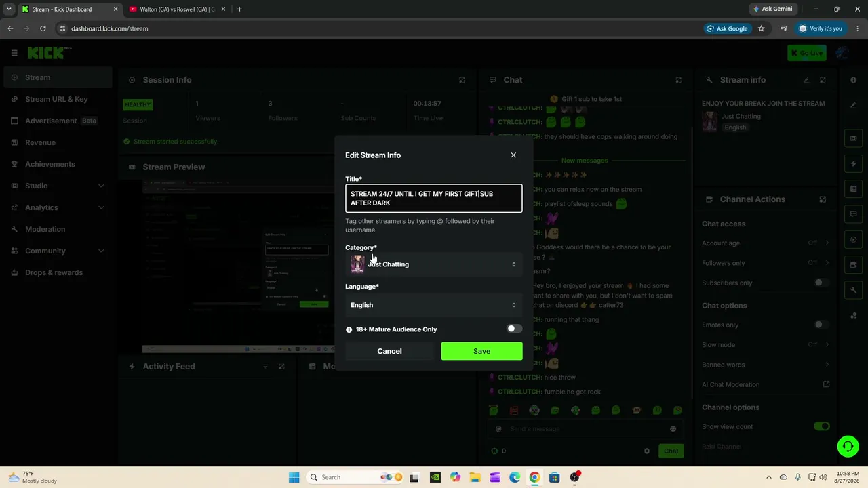This screenshot has height=488, width=868.
Task: Open Slow mode setting chevron
Action: pos(827,344)
